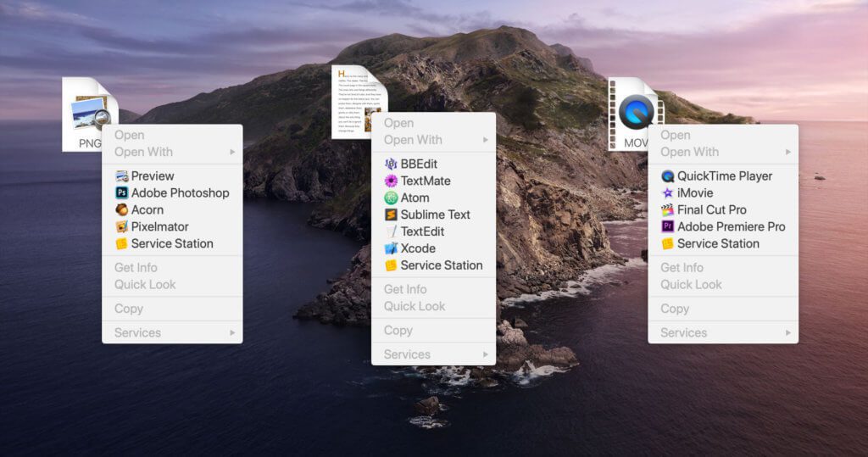Select the 'Atom' label
This screenshot has width=868, height=457.
point(415,198)
